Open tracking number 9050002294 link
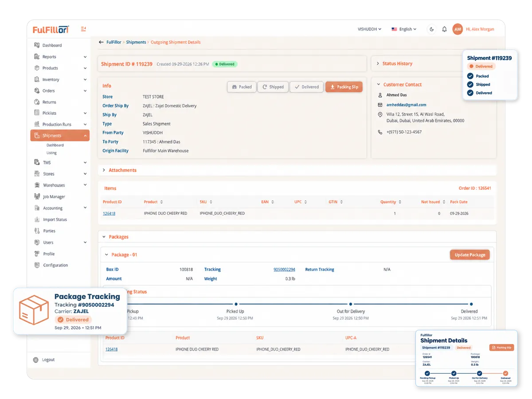Image resolution: width=532 pixels, height=399 pixels. (284, 270)
